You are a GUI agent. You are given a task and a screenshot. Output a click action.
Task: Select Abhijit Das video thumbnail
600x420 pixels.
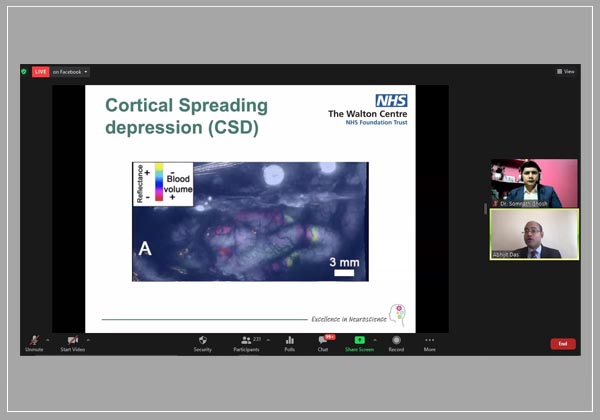click(533, 234)
